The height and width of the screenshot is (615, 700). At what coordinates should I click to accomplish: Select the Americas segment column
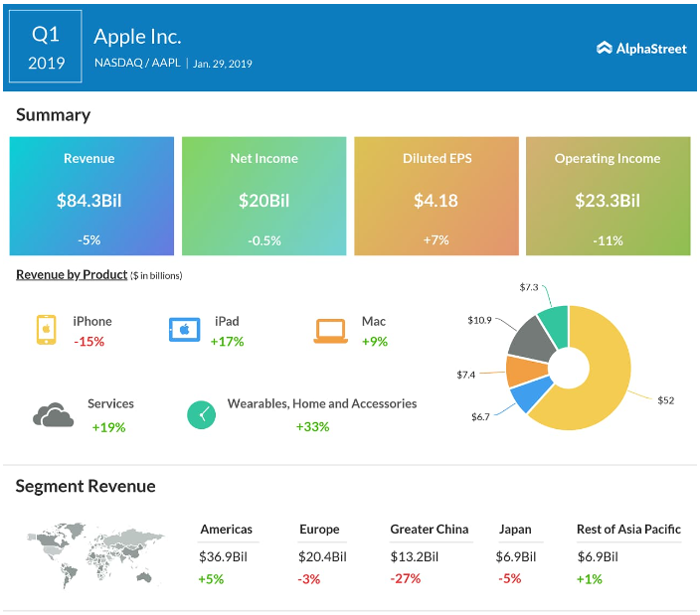(227, 554)
